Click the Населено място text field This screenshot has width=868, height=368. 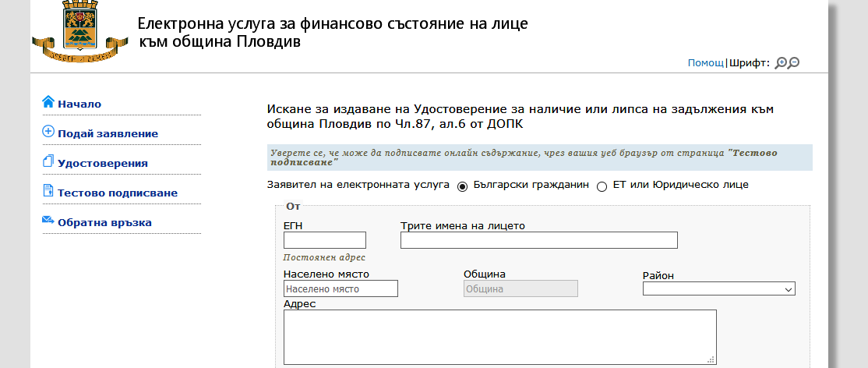[340, 288]
